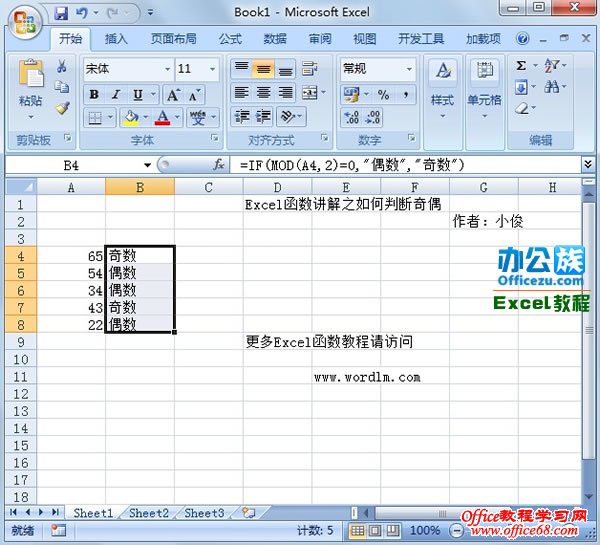Go to next sheet with navigation arrow
The height and width of the screenshot is (545, 600).
(41, 512)
